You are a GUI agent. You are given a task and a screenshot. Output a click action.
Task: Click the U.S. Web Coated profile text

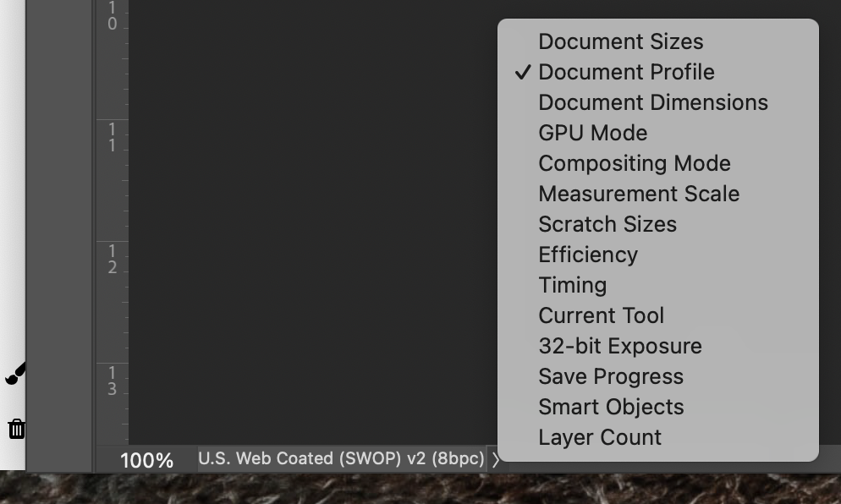[x=342, y=458]
